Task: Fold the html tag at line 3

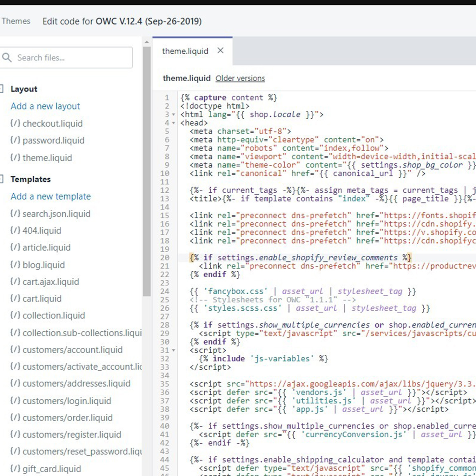Action: tap(174, 115)
